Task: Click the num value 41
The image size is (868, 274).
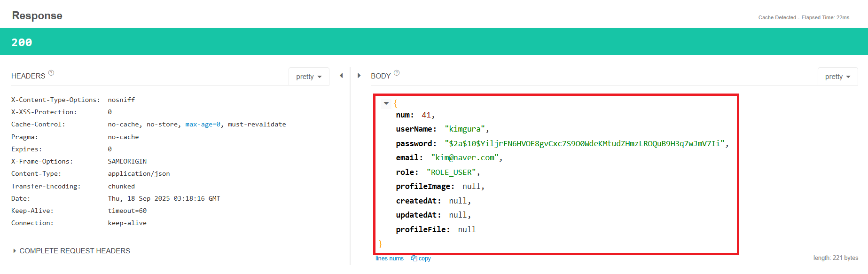Action: 426,115
